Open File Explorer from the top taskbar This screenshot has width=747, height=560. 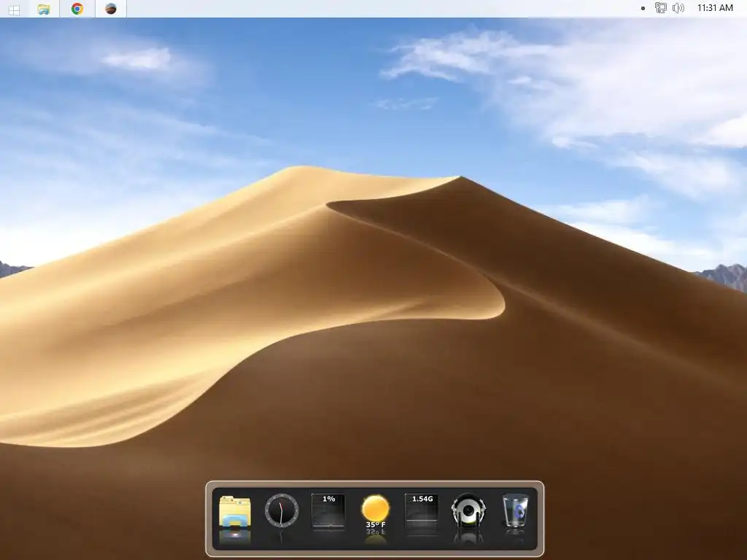tap(43, 9)
